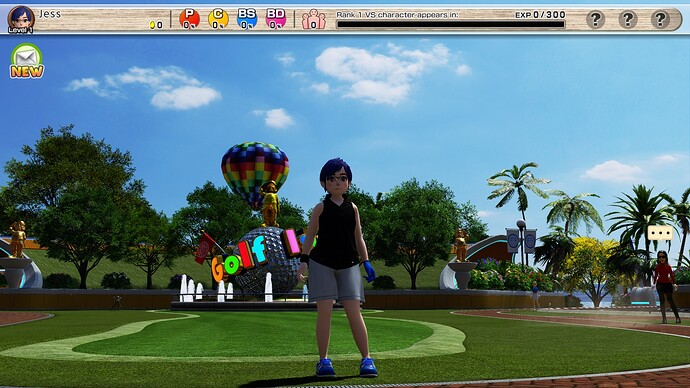Click the last locked question mark icon
The image size is (690, 388).
tap(660, 19)
